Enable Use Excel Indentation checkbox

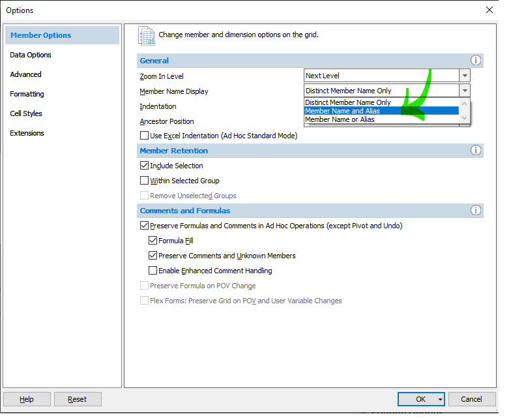click(144, 136)
